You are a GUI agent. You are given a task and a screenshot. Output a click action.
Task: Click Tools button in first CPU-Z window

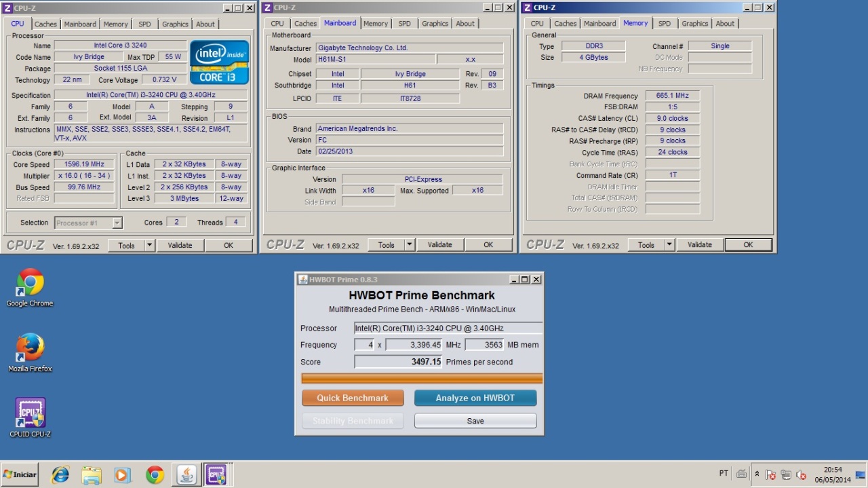point(126,246)
